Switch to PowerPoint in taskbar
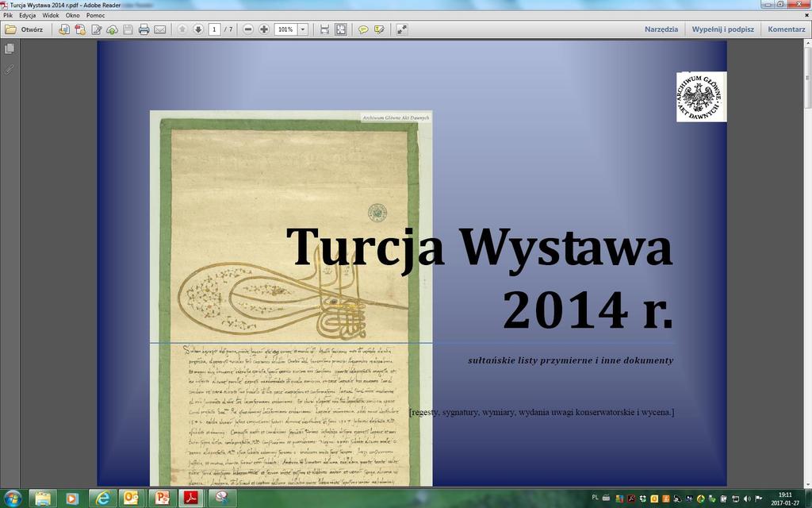The width and height of the screenshot is (812, 508). coord(162,498)
